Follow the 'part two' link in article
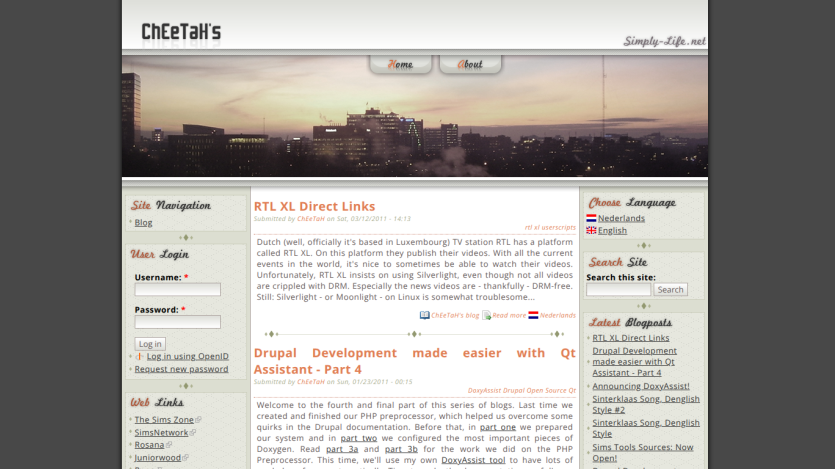Viewport: 835px width, 469px height. coord(359,438)
